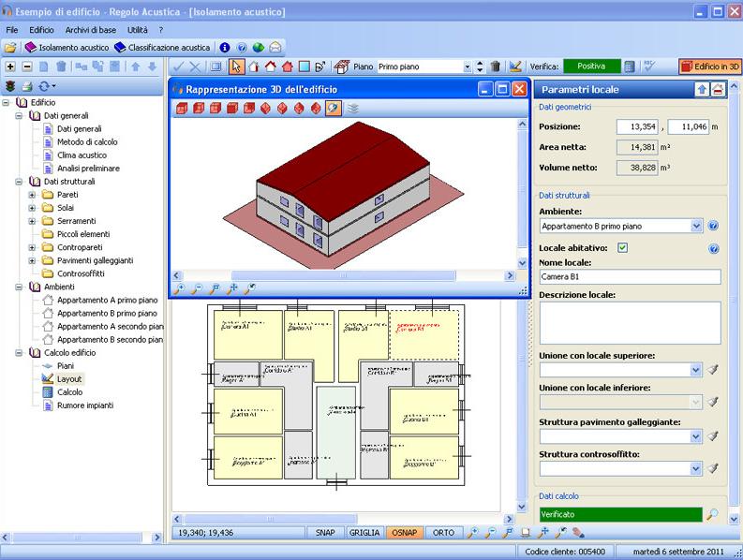Screen dimensions: 743x560
Task: Click the Nome locale text field
Action: [x=630, y=277]
